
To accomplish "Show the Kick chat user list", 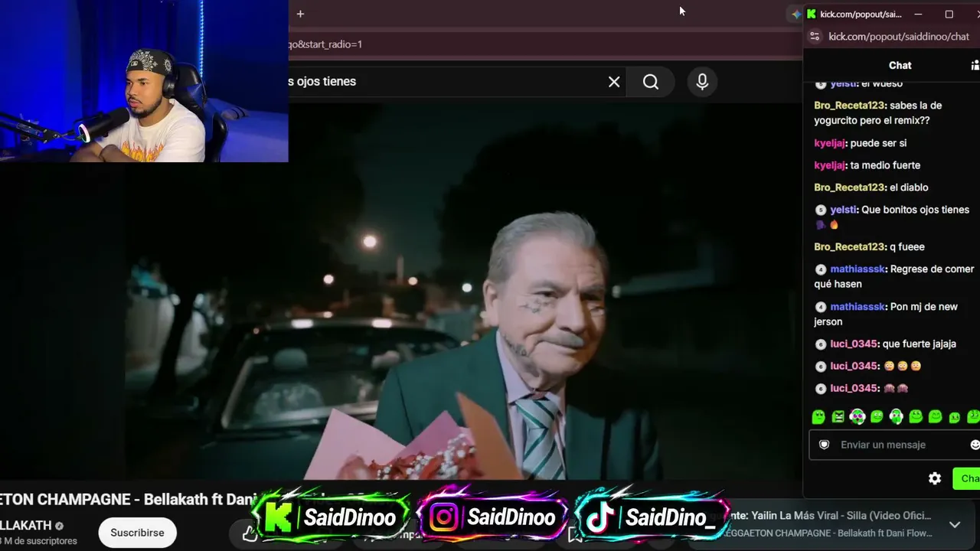I will click(975, 65).
